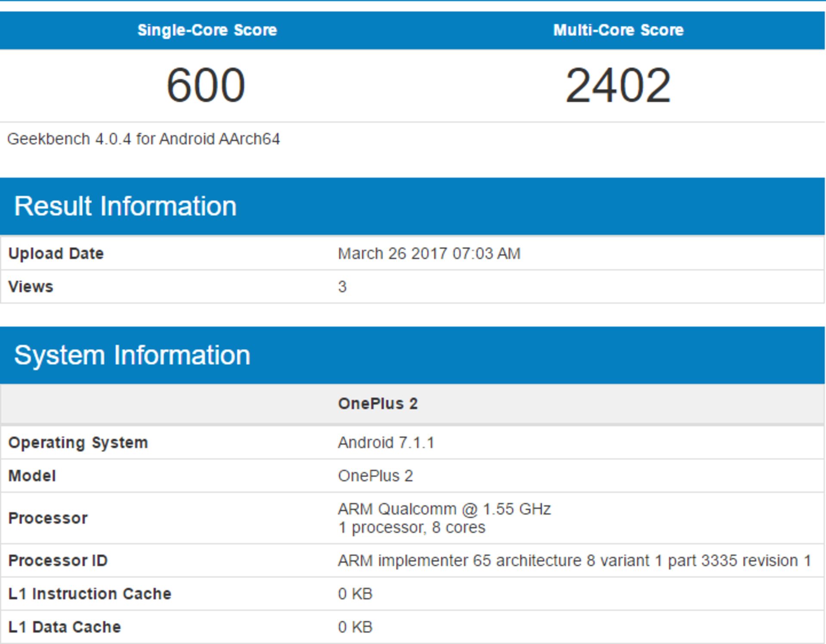Click ARM Qualcomm @ 1.55 GHz text
The image size is (826, 644).
pos(444,509)
